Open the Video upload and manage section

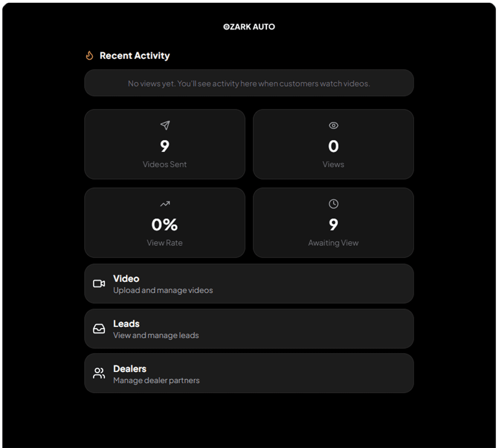click(x=249, y=284)
